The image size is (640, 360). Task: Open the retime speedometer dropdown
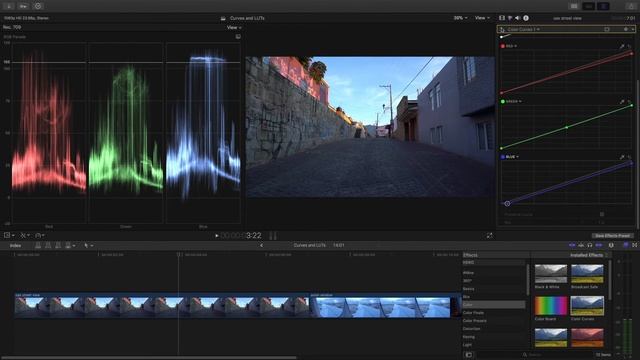[40, 236]
